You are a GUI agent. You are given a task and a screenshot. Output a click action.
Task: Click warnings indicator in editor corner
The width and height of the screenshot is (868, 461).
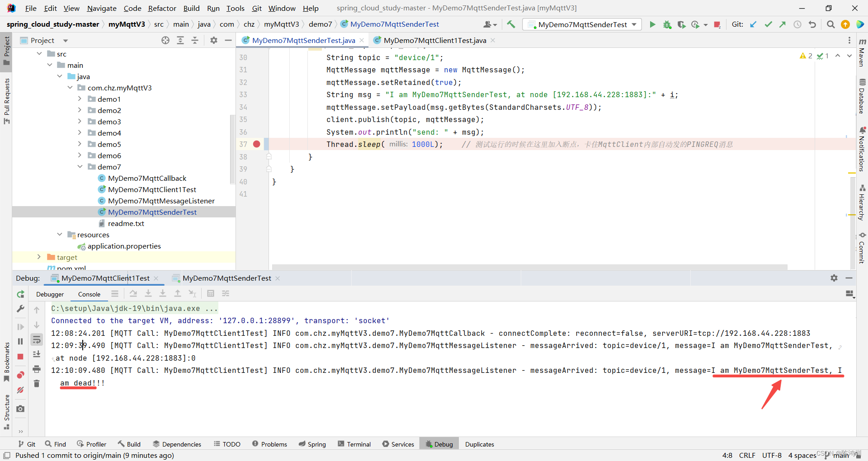(806, 56)
